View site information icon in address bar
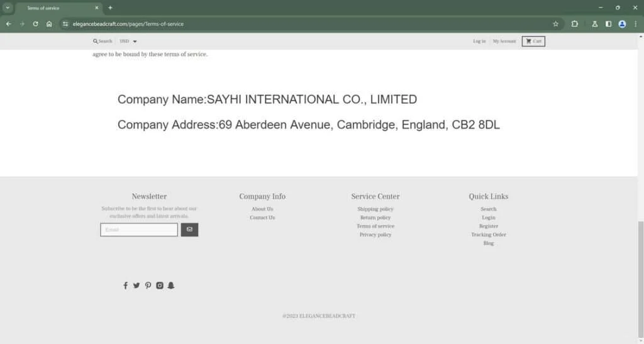This screenshot has height=344, width=644. [65, 24]
